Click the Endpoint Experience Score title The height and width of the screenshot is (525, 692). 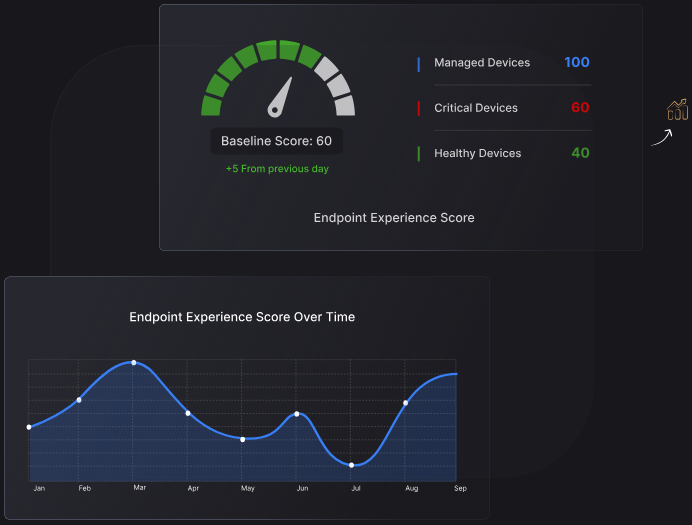[x=394, y=218]
